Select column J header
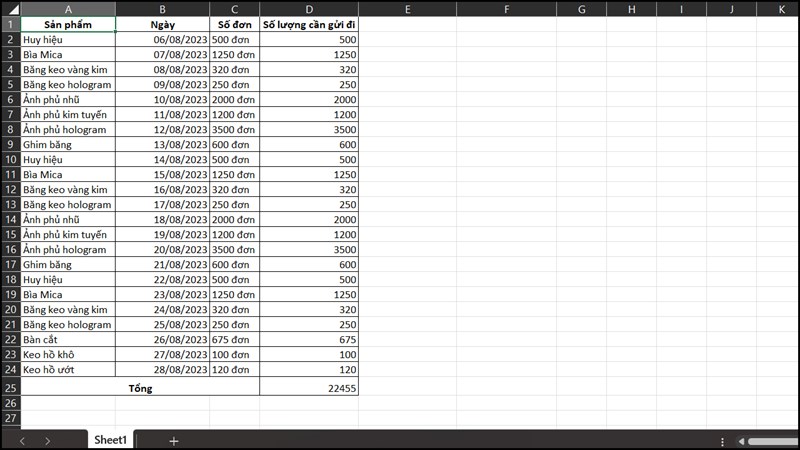The width and height of the screenshot is (800, 450). click(x=731, y=9)
